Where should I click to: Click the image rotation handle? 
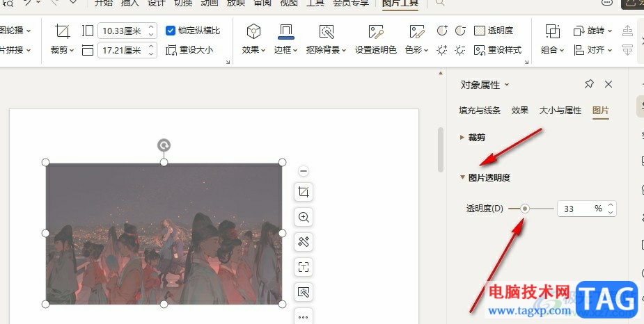164,145
